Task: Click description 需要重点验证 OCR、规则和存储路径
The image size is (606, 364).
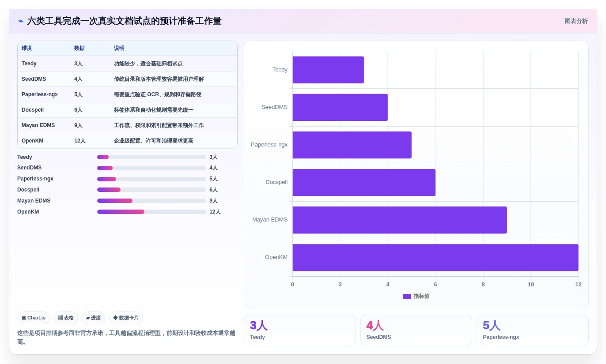Action: tap(158, 94)
